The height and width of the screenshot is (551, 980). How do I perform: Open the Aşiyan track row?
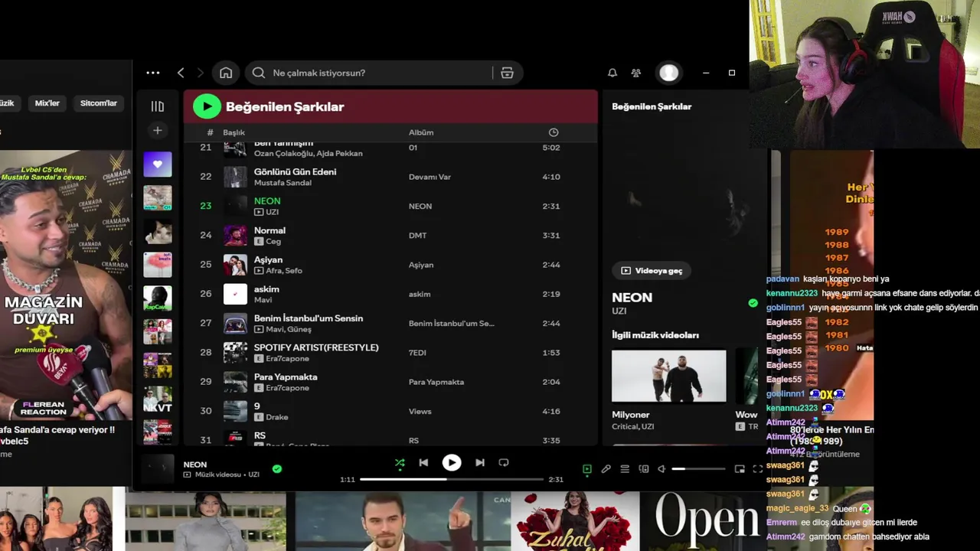(390, 265)
